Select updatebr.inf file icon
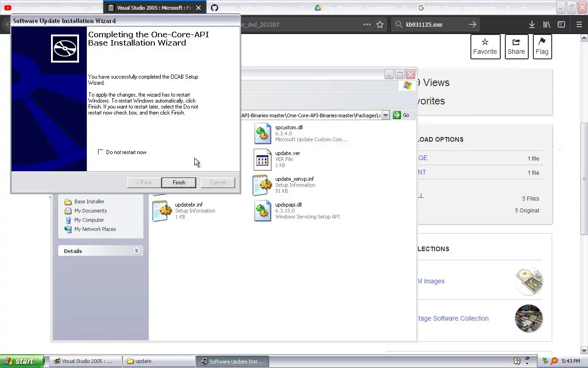 162,211
